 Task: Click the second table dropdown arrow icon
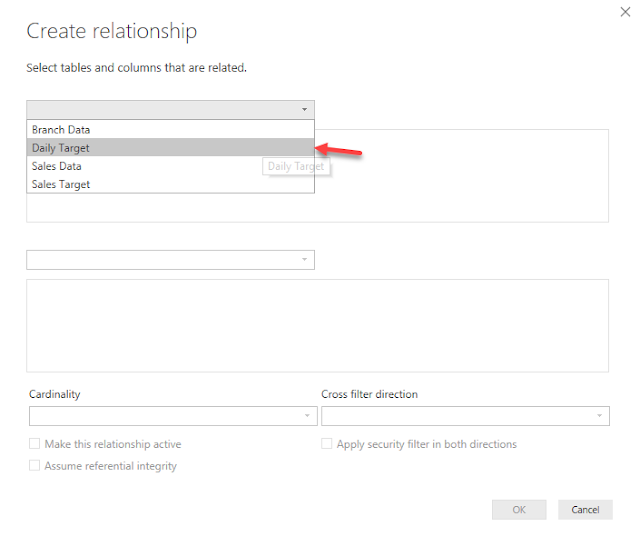click(303, 260)
